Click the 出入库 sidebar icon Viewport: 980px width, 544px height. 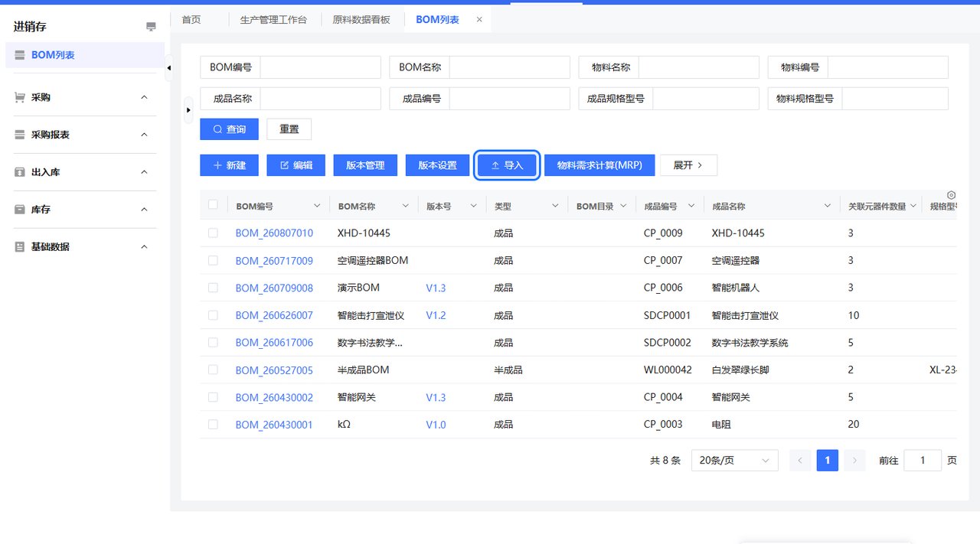pyautogui.click(x=19, y=172)
